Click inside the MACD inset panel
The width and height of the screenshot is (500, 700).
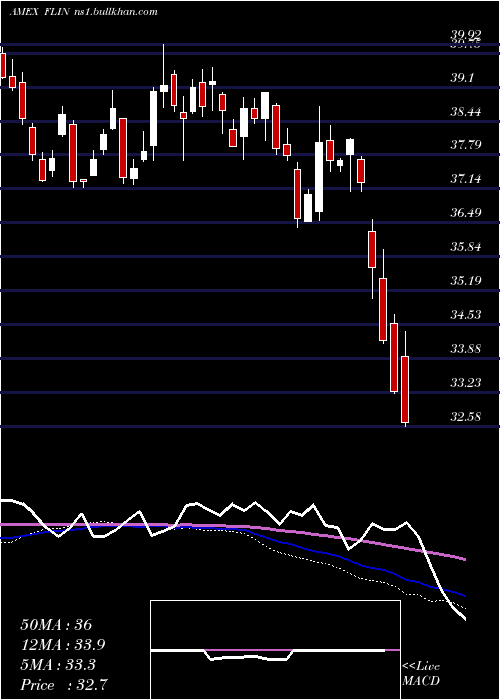(x=275, y=650)
